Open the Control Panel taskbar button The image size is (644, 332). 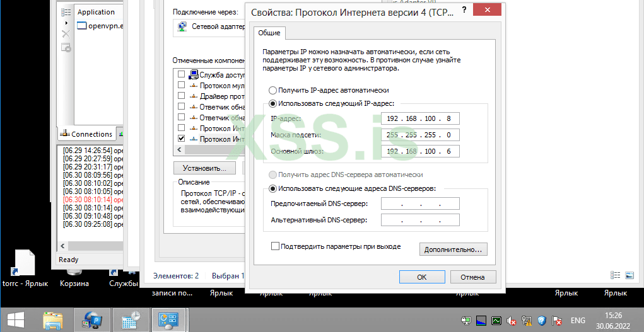pos(170,320)
